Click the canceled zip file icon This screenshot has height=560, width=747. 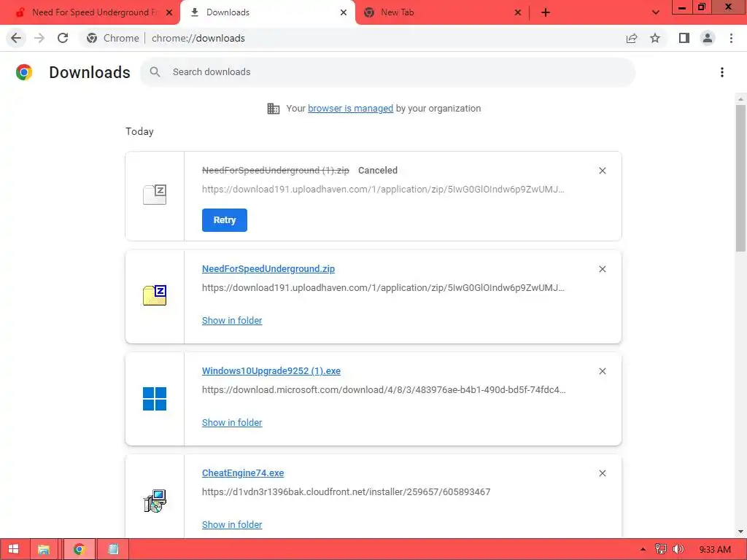[155, 195]
